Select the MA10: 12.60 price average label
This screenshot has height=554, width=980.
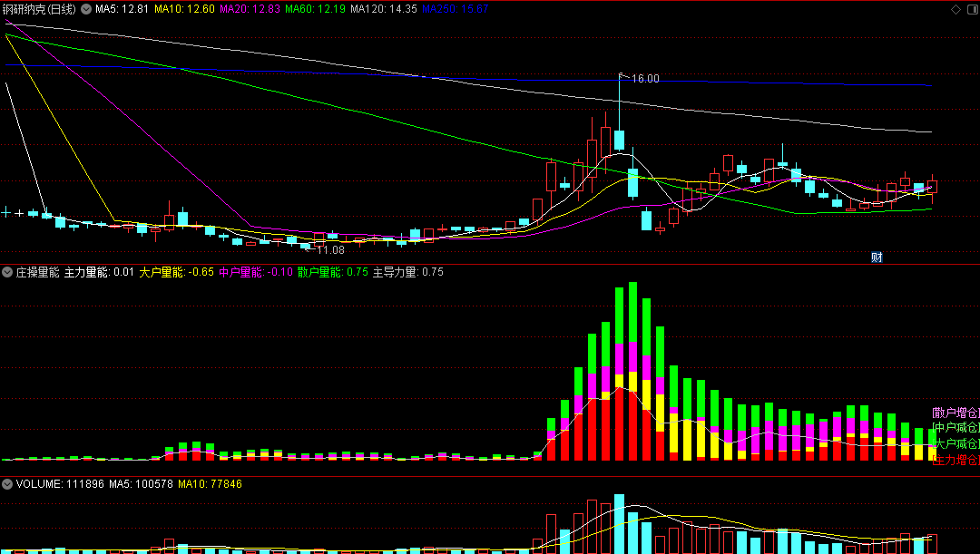tap(184, 9)
